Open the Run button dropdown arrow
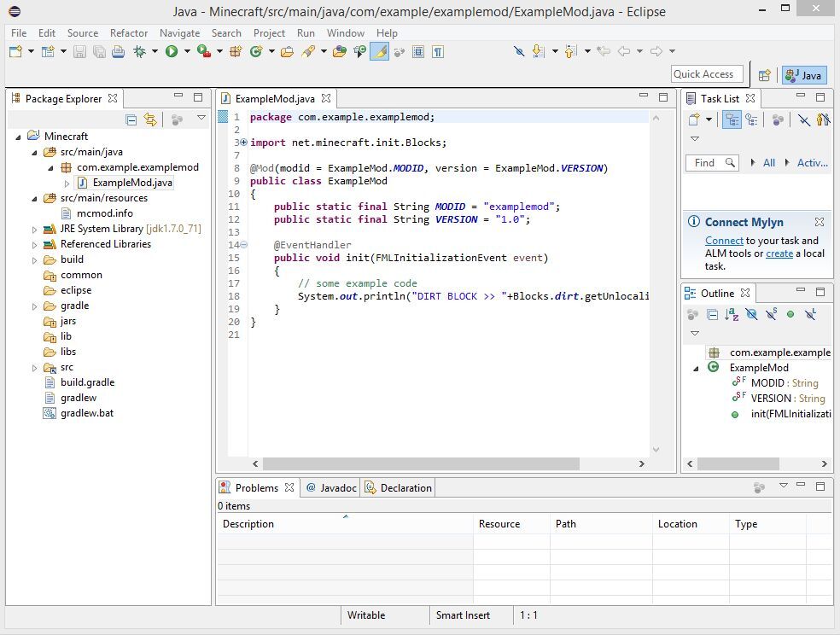This screenshot has height=635, width=840. coord(186,51)
